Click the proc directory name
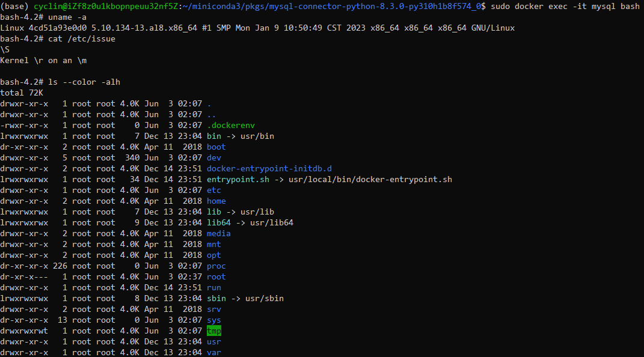The height and width of the screenshot is (357, 644). pyautogui.click(x=216, y=266)
